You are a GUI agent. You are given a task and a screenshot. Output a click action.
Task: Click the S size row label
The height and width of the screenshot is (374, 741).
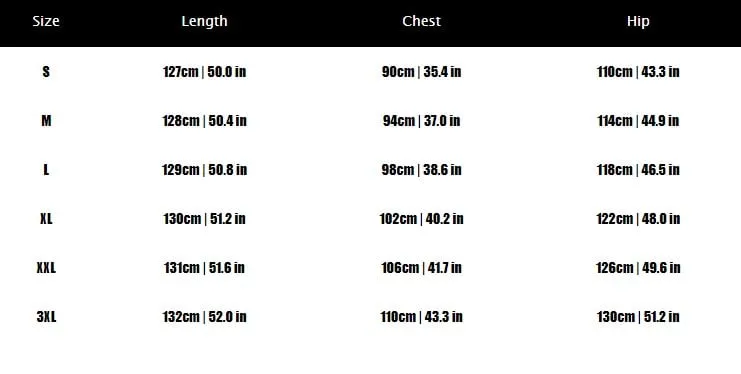coord(46,72)
